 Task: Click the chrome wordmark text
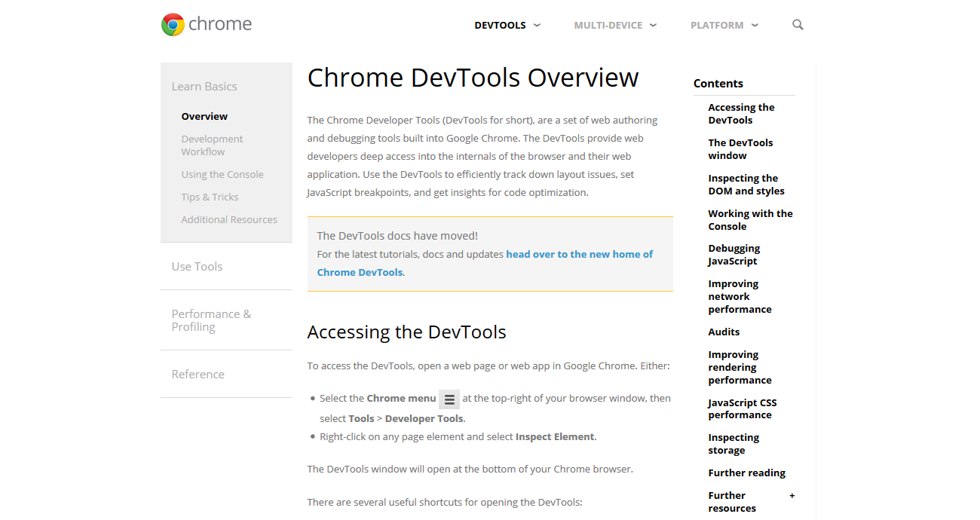[220, 24]
